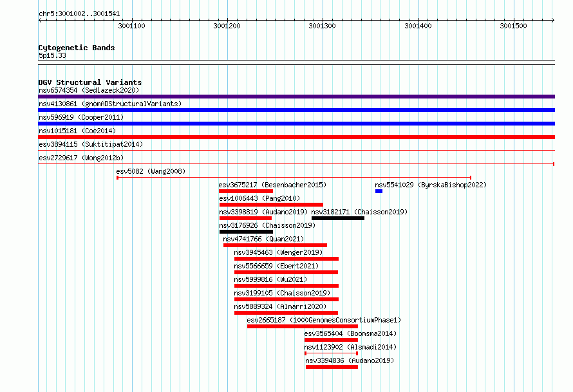Open nsv3182171 (Chaisson2019) label

click(x=359, y=212)
